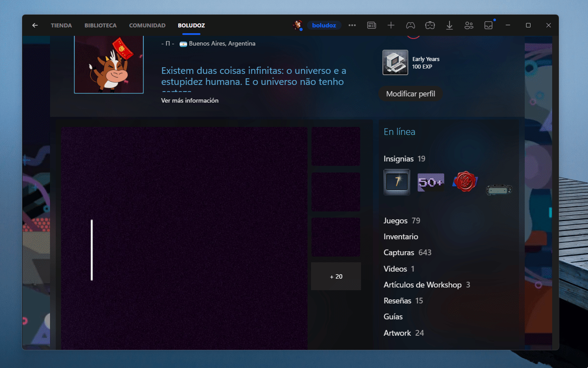Click the Early Years badge computer icon
The image size is (588, 368).
(395, 62)
